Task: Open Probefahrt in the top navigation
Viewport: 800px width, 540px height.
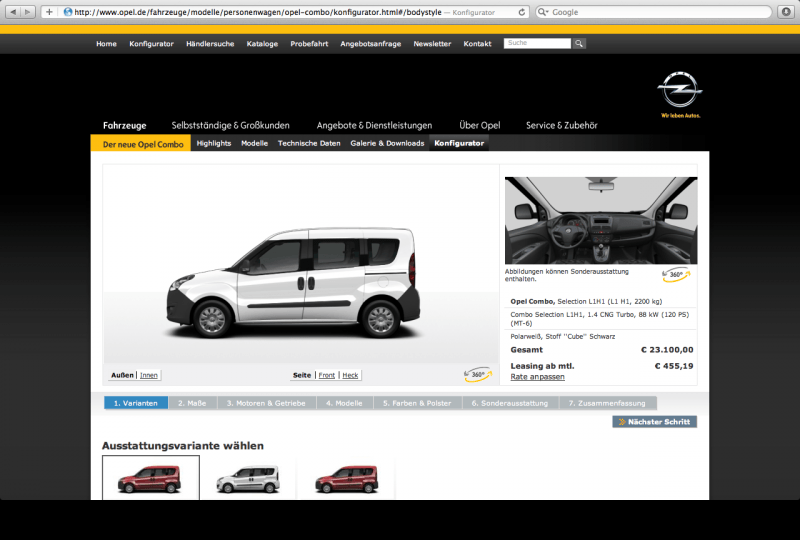Action: 309,44
